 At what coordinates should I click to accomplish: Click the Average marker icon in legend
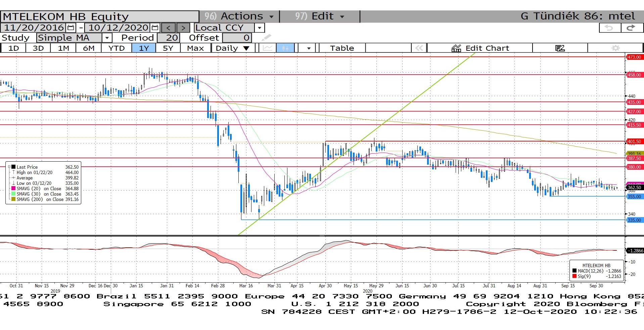pyautogui.click(x=13, y=178)
